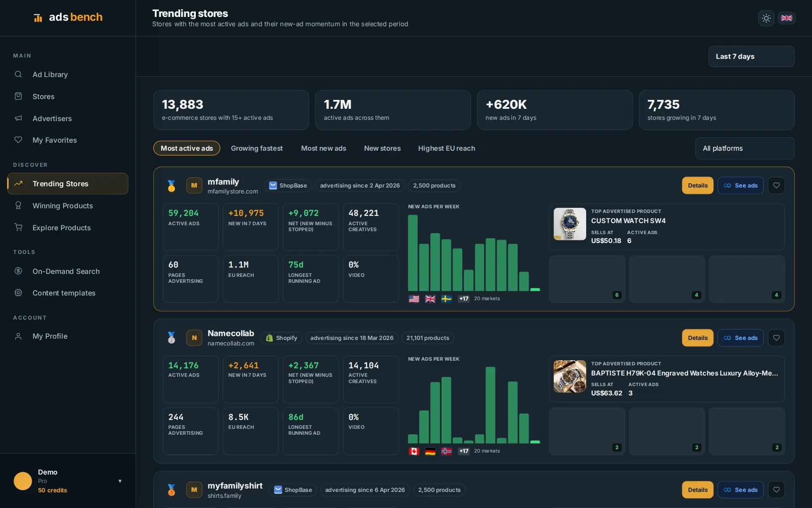This screenshot has height=508, width=812.
Task: See ads for mfamily
Action: [x=741, y=185]
